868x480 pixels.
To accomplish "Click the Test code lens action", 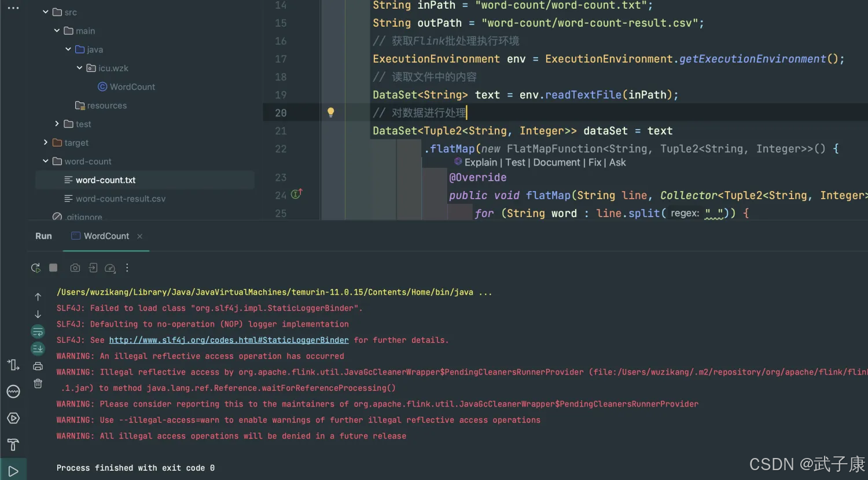I will [516, 163].
